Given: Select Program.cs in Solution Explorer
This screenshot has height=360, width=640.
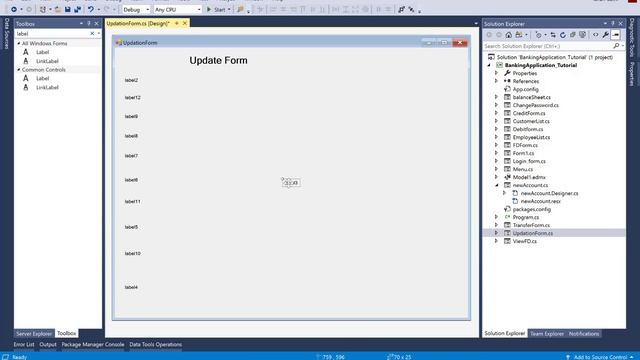Looking at the screenshot, I should click(525, 217).
